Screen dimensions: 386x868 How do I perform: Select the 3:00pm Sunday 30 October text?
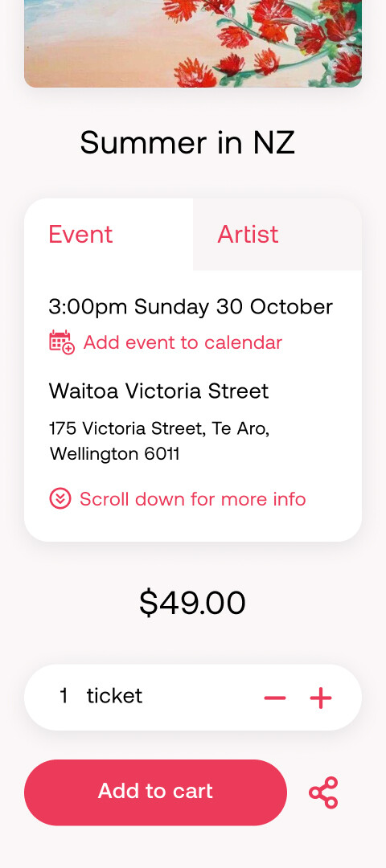pyautogui.click(x=191, y=307)
